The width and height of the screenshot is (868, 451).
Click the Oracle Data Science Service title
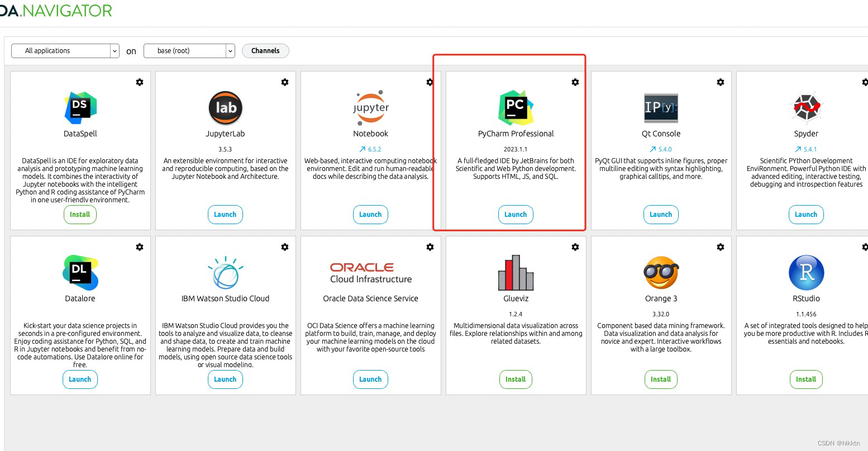click(x=371, y=298)
